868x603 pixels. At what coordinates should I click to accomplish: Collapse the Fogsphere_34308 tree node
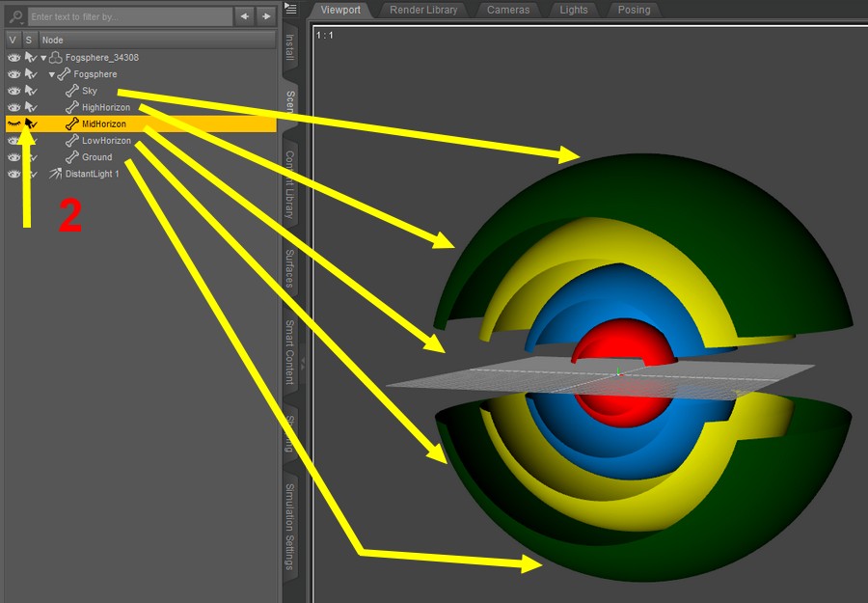pos(43,58)
